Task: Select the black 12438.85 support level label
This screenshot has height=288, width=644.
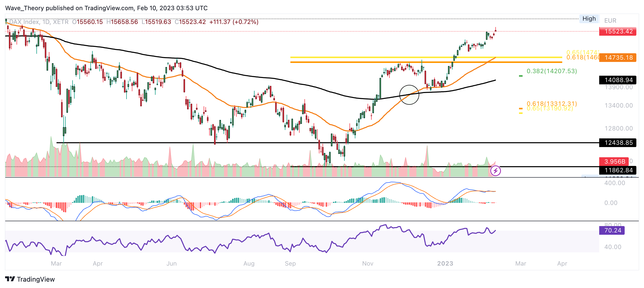Action: click(618, 143)
